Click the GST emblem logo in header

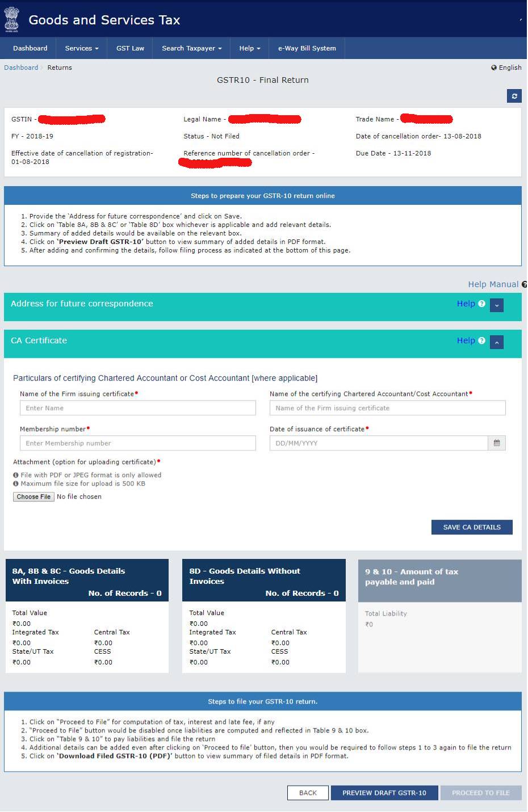[12, 19]
